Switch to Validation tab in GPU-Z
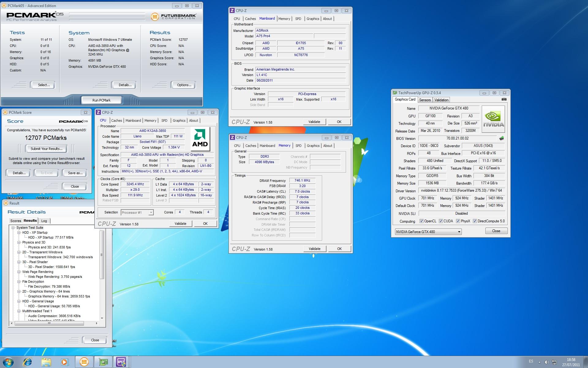 (x=441, y=100)
